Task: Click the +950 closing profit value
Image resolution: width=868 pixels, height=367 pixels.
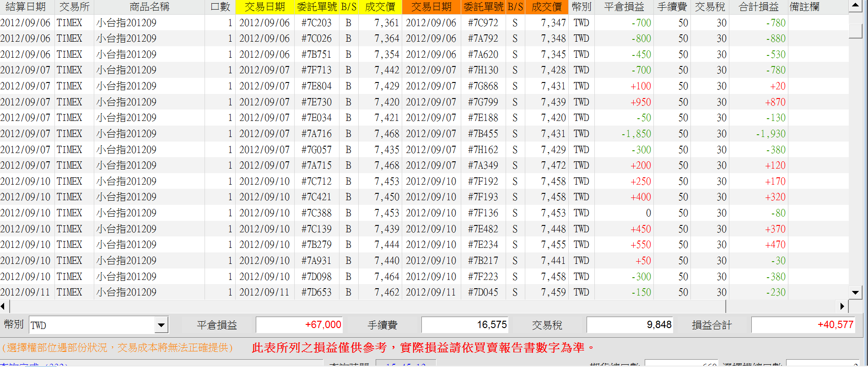Action: point(641,102)
